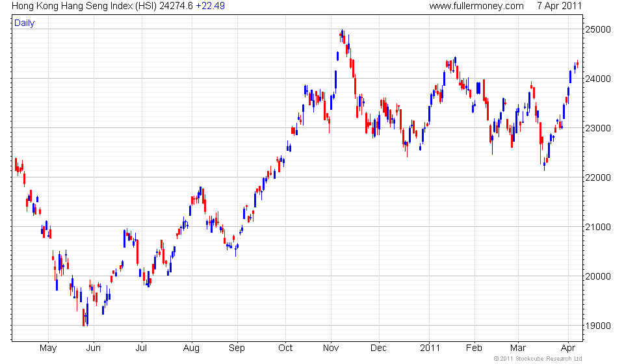The image size is (637, 364).
Task: Click the May label on time axis
Action: (x=48, y=348)
